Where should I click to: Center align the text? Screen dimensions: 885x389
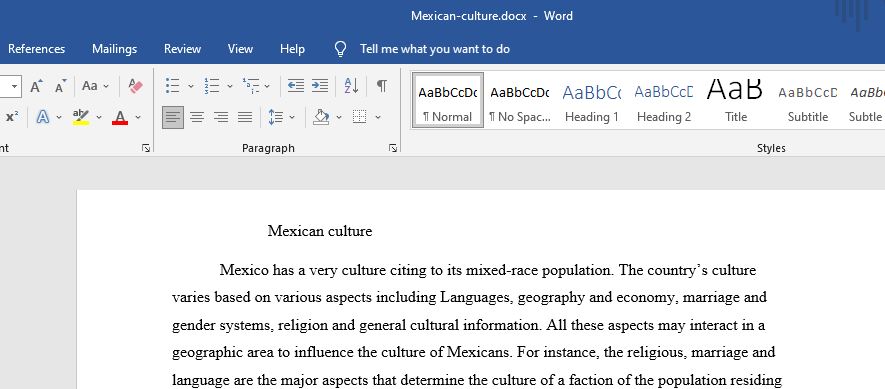click(x=196, y=117)
